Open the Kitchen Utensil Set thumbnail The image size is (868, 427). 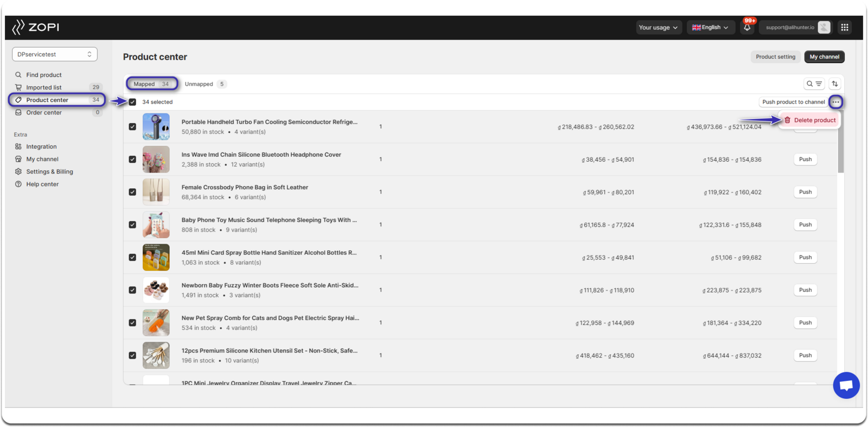point(156,355)
